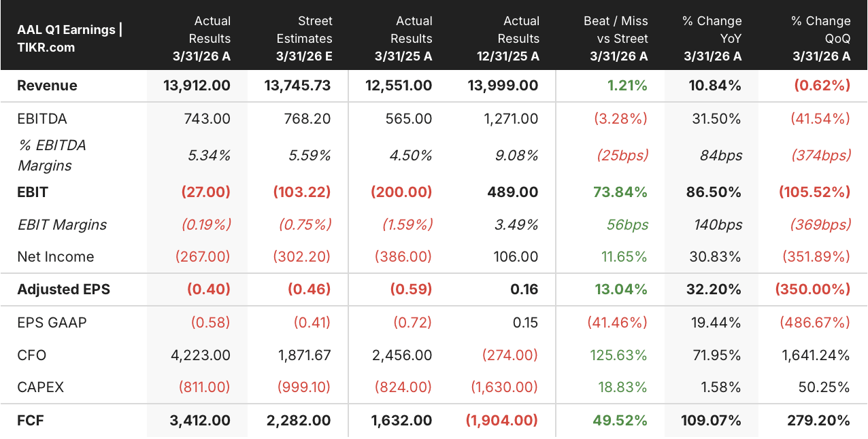Click the EBITDA QoQ change (41.54%)
868x439 pixels.
[x=820, y=119]
